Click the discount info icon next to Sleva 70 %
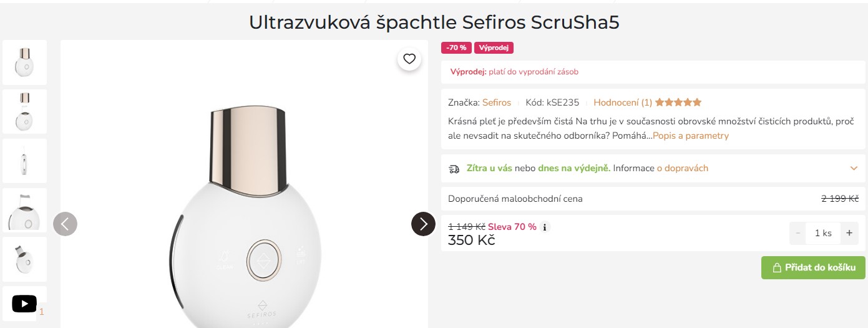 545,227
